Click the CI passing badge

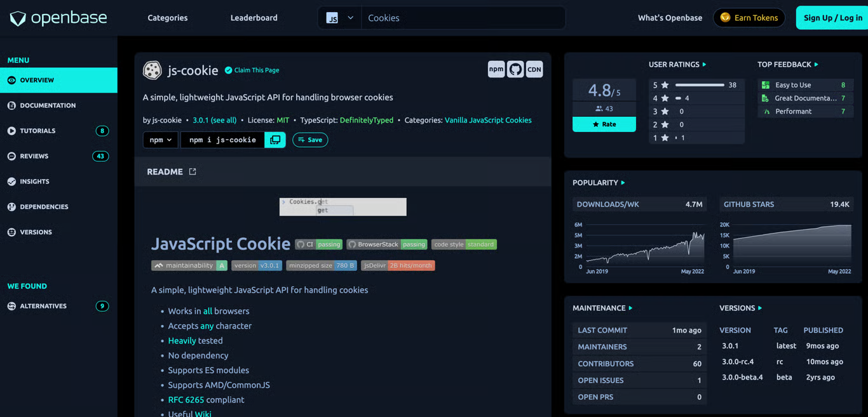[x=319, y=244]
